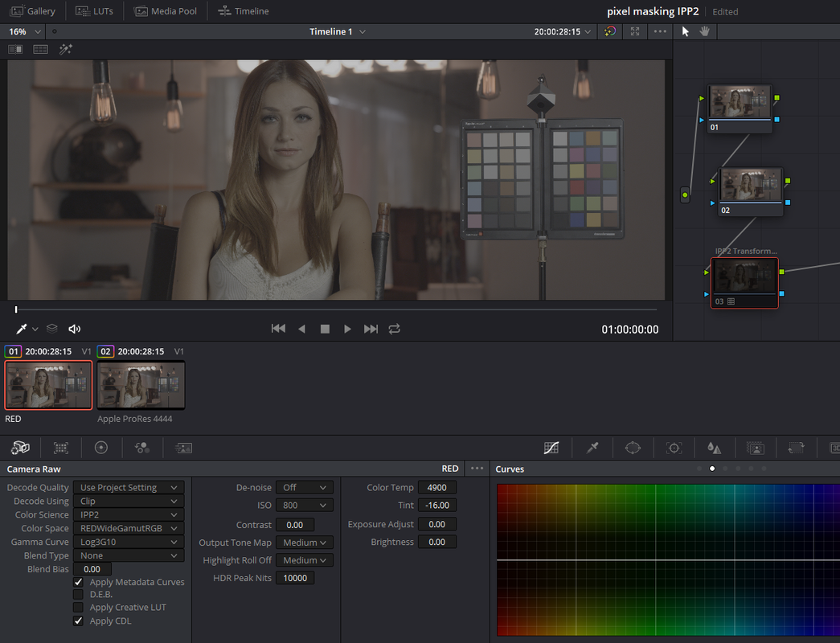
Task: Open the Key palette icon
Action: [x=756, y=448]
